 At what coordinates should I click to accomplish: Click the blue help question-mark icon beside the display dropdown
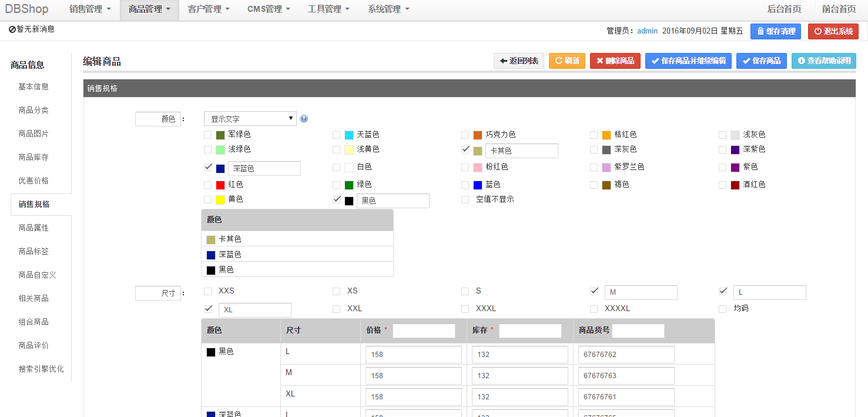coord(304,118)
